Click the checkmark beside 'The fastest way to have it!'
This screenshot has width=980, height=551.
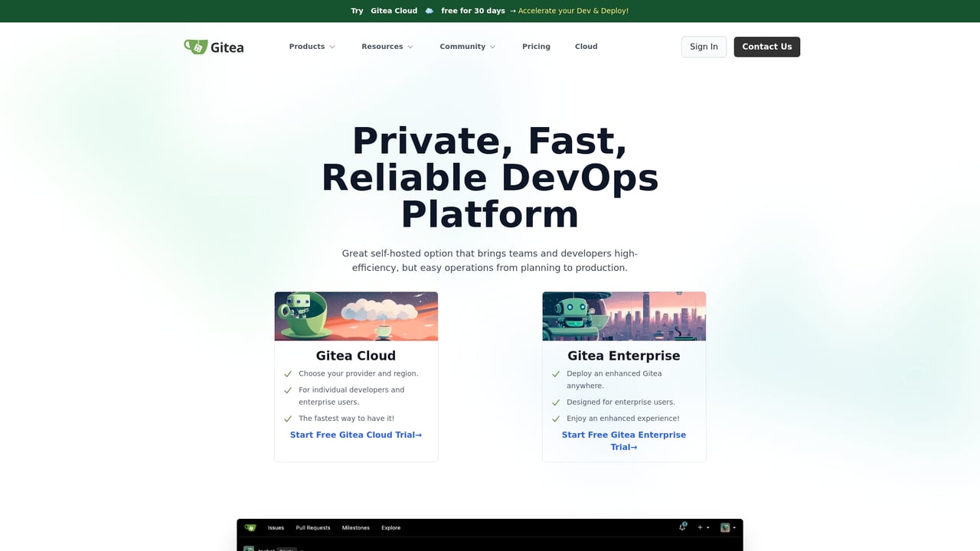[x=288, y=419]
